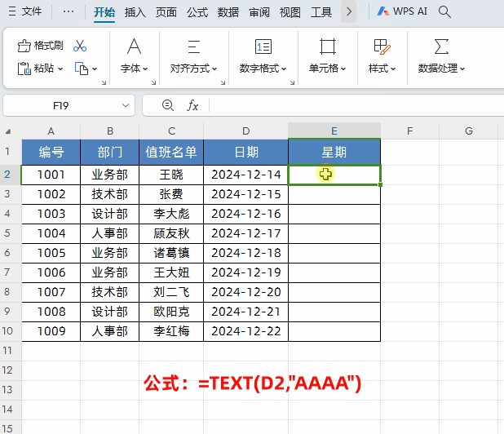Viewport: 504px width, 434px height.
Task: Click the scissors Cut icon
Action: coord(80,46)
